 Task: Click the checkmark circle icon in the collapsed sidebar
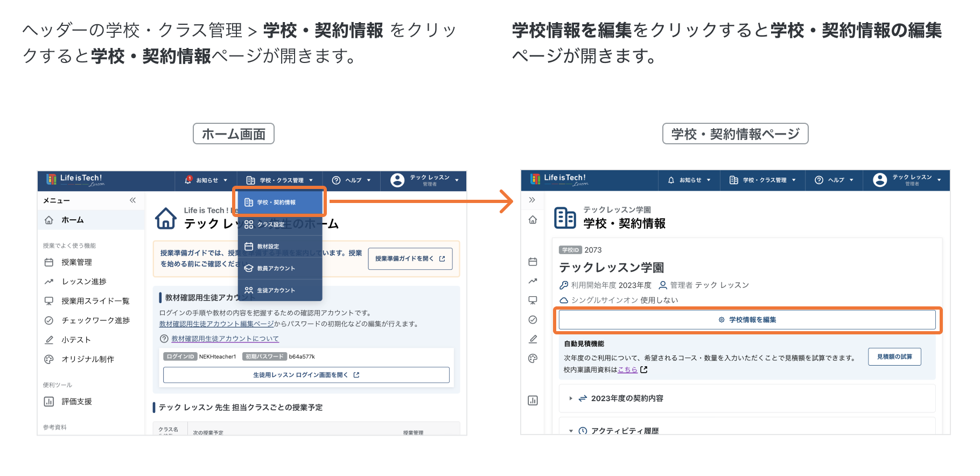tap(533, 320)
